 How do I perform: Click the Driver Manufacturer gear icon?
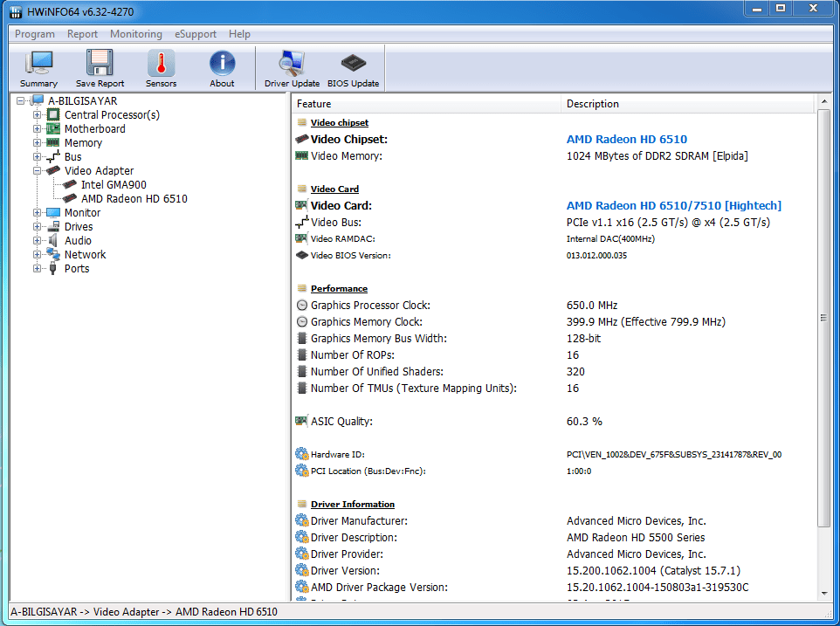click(302, 520)
